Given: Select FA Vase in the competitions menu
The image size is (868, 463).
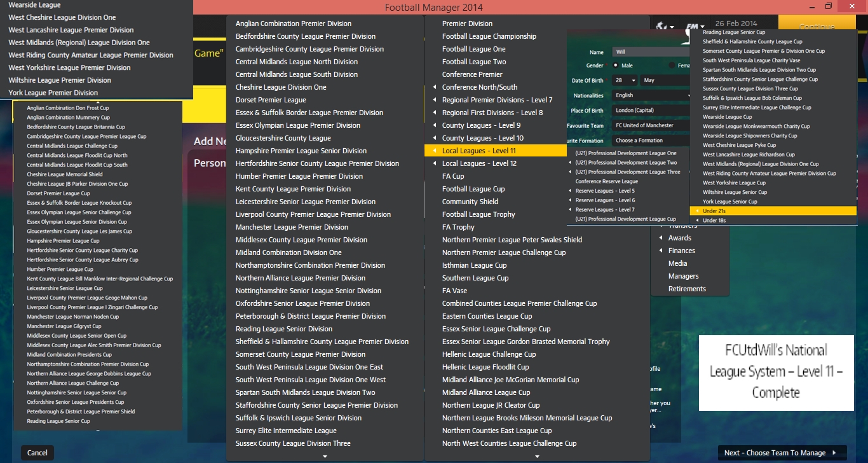Looking at the screenshot, I should (455, 291).
